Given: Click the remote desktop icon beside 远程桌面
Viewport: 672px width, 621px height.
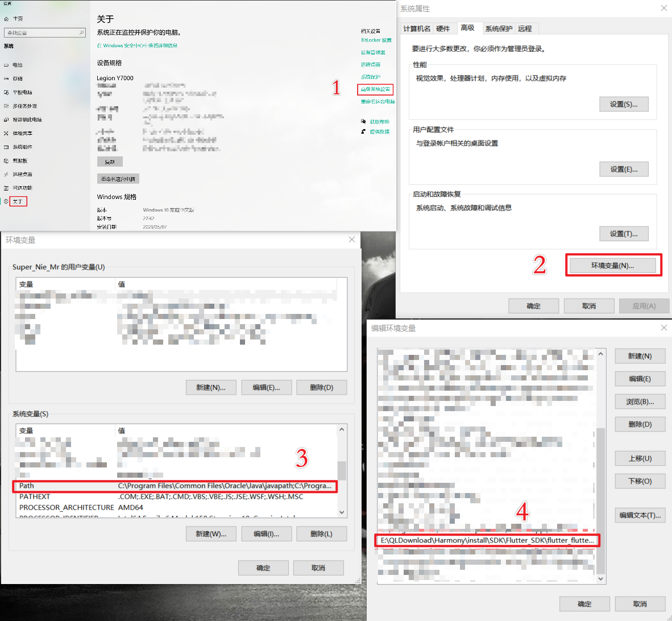Looking at the screenshot, I should point(6,175).
